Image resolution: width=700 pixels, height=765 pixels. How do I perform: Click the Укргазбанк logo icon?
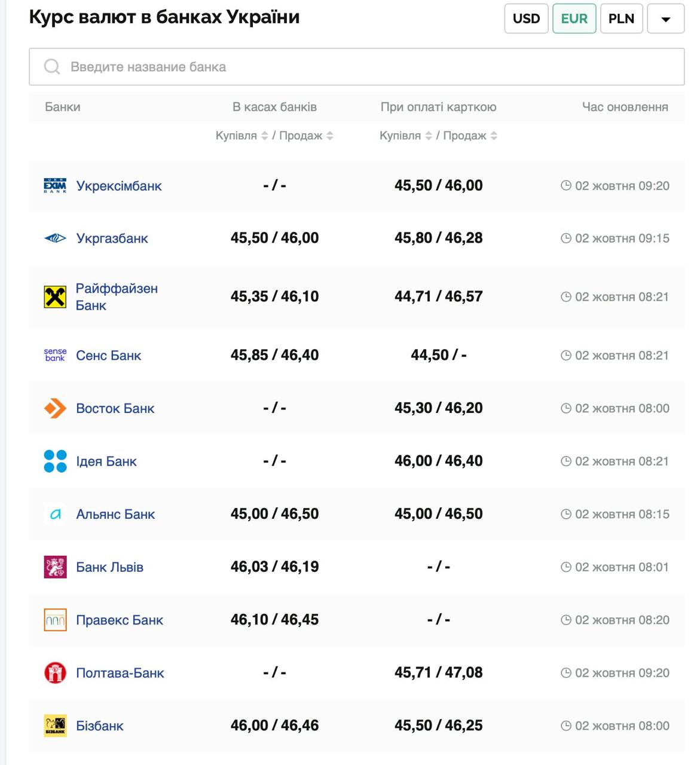pyautogui.click(x=55, y=238)
